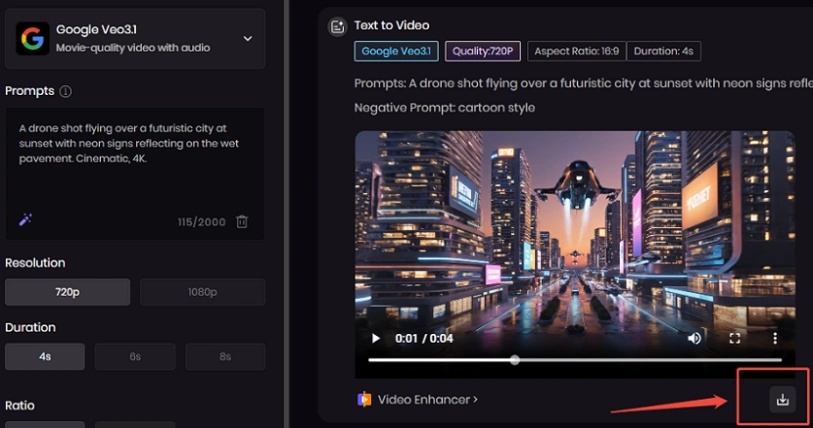Choose 4s duration
Screen dimensions: 813x428
pyautogui.click(x=45, y=356)
